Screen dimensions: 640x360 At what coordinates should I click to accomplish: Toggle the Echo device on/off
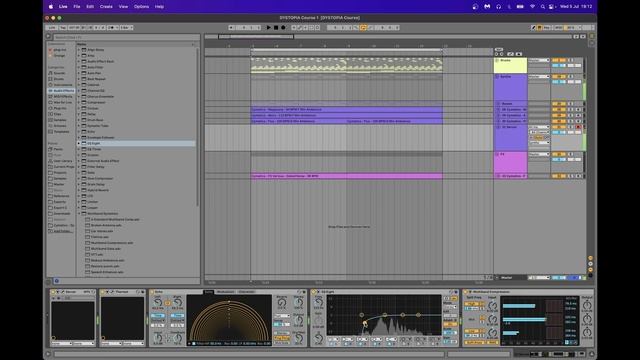(152, 292)
